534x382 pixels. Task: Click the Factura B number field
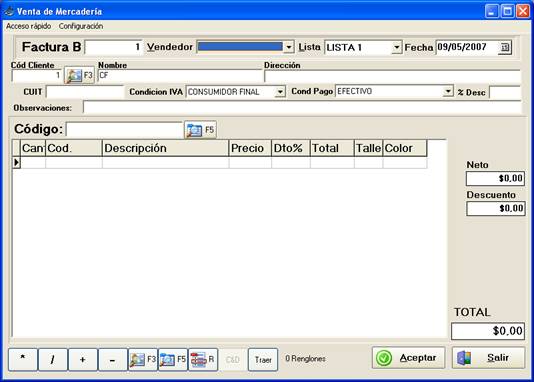114,47
